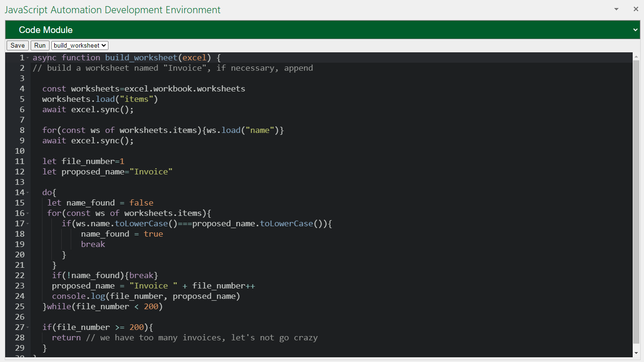The image size is (644, 362).
Task: Collapse the Code Module section chevron
Action: click(x=635, y=30)
